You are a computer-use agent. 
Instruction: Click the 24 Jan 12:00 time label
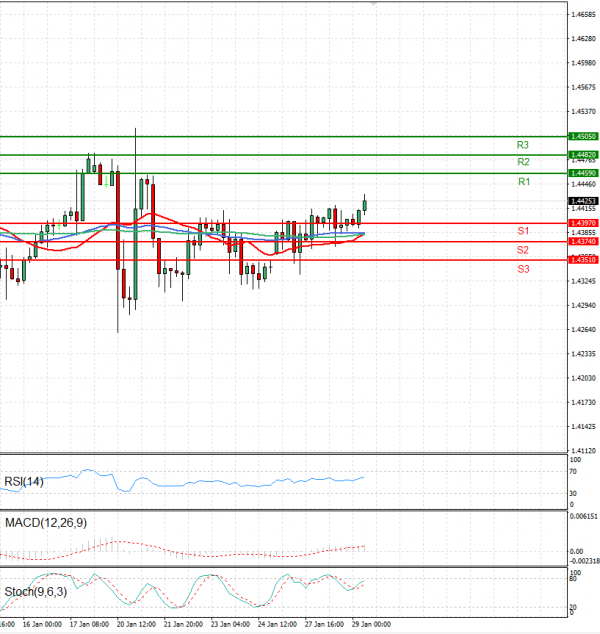(277, 624)
